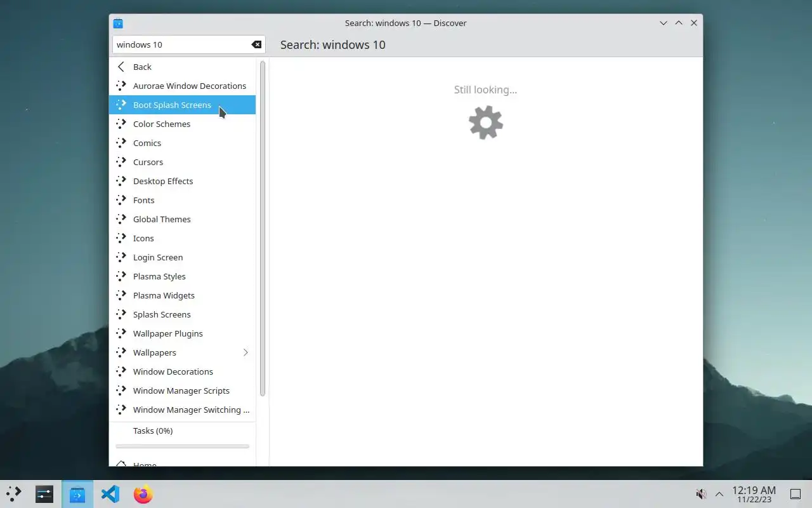Open the Global Themes category
812x508 pixels.
(183, 219)
